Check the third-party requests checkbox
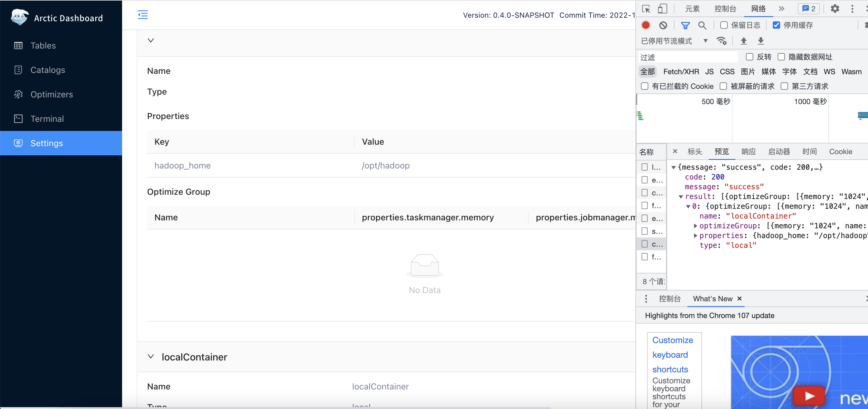Image resolution: width=868 pixels, height=409 pixels. [x=784, y=86]
